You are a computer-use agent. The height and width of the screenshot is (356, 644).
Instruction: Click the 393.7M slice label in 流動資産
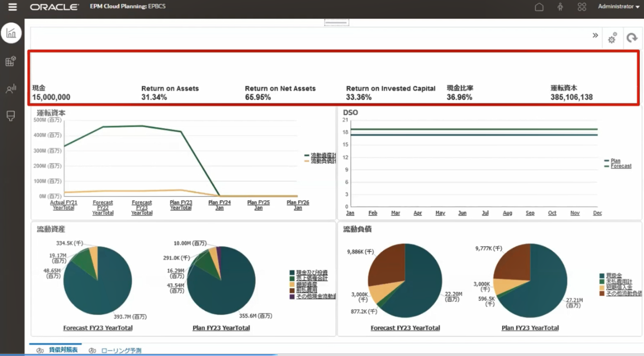[x=130, y=317]
